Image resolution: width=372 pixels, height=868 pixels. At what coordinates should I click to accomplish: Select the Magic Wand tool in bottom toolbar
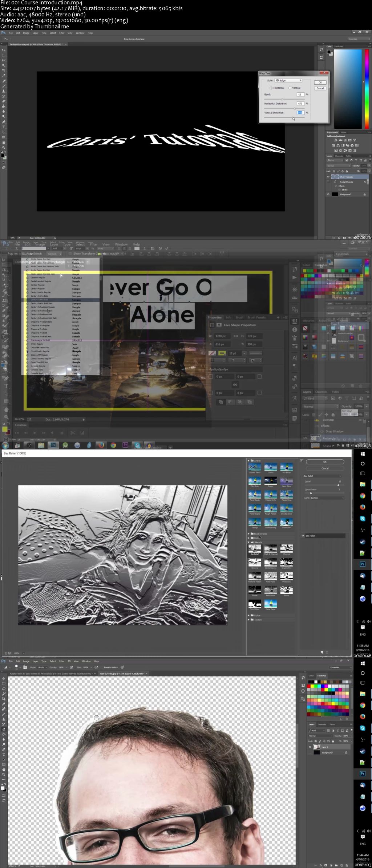tap(4, 694)
